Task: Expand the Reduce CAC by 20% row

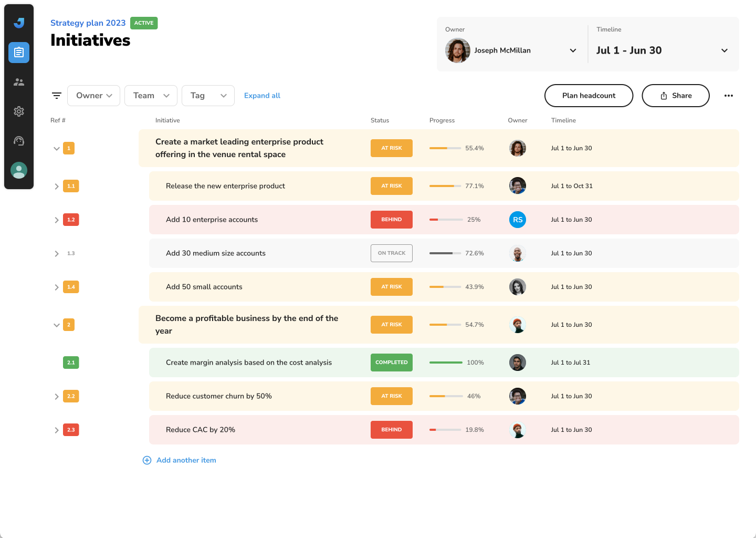Action: coord(57,430)
